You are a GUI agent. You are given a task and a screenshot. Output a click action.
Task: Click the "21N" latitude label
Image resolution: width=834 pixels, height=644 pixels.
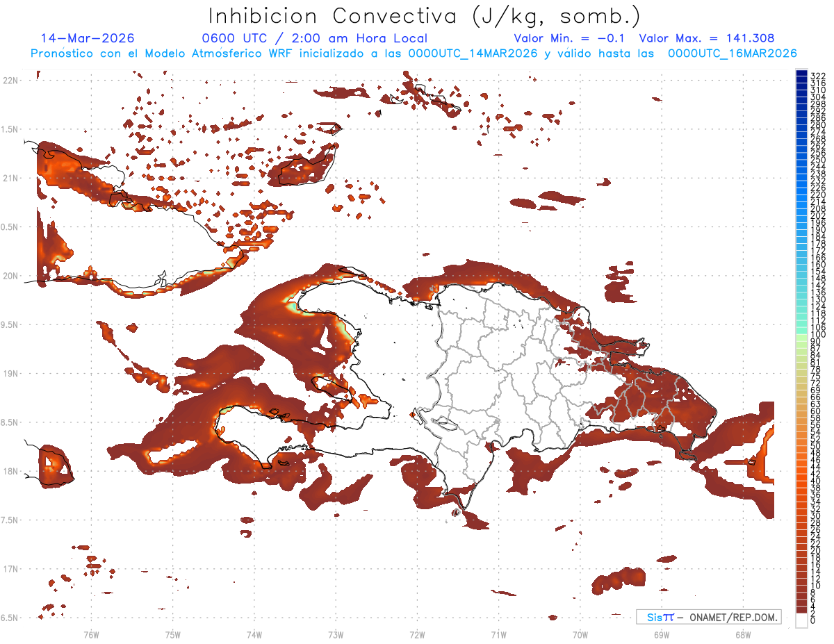click(10, 179)
